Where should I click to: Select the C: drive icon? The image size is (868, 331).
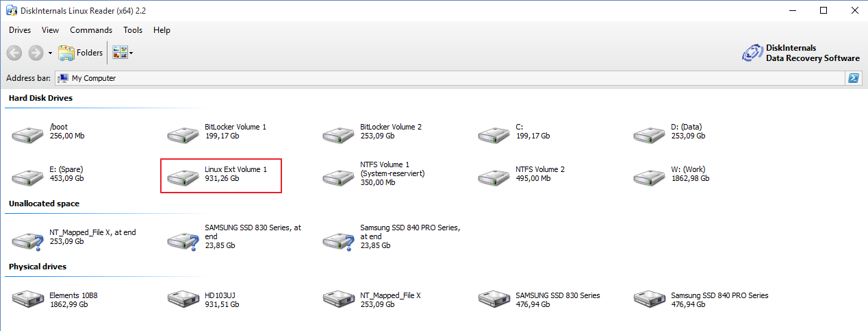[x=494, y=134]
